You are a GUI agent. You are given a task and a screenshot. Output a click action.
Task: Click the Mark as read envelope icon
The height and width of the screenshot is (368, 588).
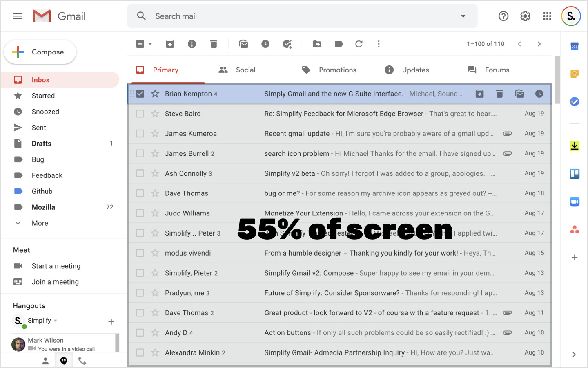point(243,44)
